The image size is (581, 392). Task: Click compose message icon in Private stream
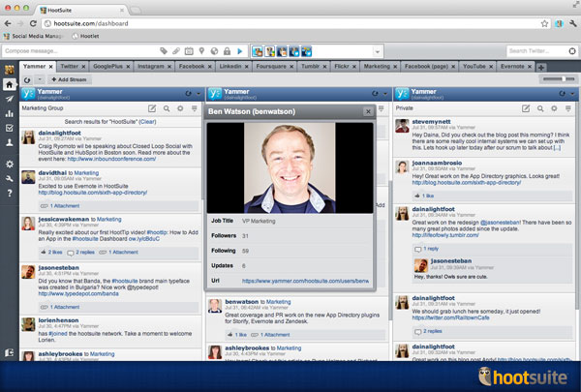(x=526, y=108)
